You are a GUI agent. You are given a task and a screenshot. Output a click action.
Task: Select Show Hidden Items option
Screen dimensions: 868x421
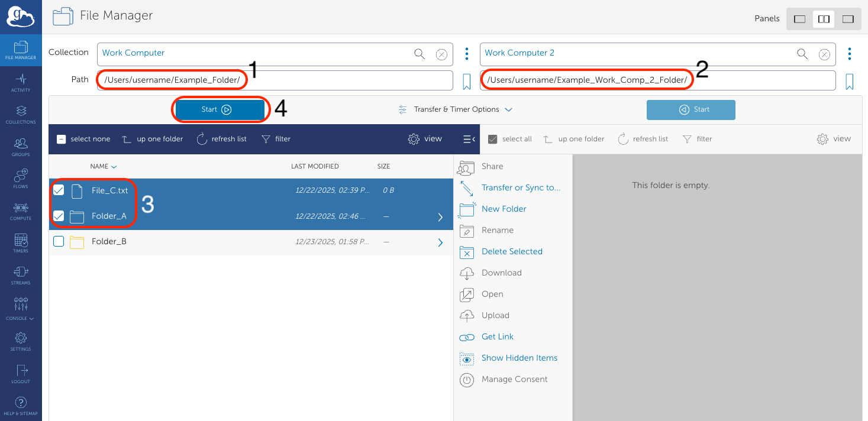coord(519,358)
